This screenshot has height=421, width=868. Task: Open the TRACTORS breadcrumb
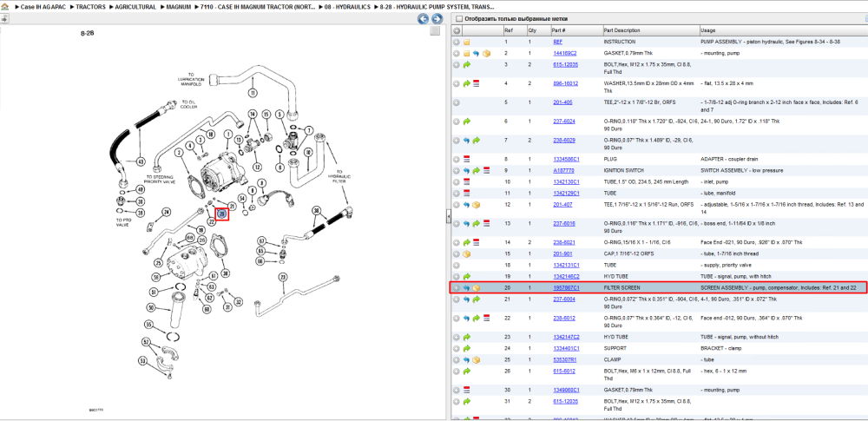click(91, 7)
